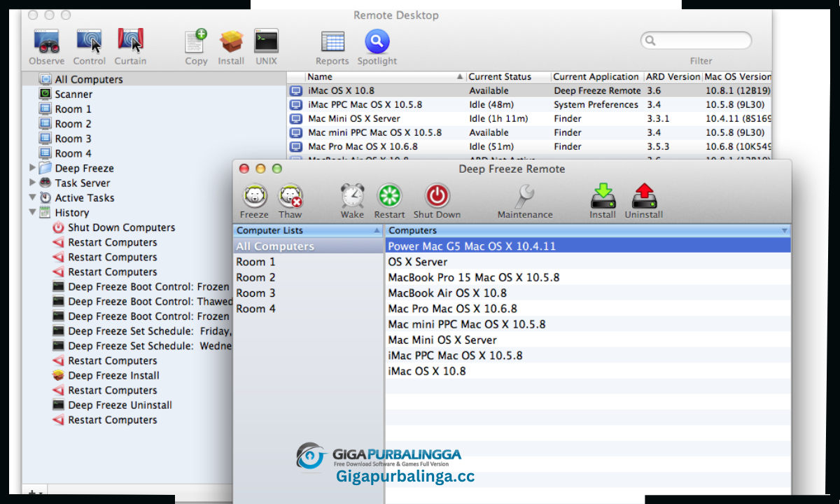
Task: Open the Maintenance wrench icon
Action: [x=525, y=197]
